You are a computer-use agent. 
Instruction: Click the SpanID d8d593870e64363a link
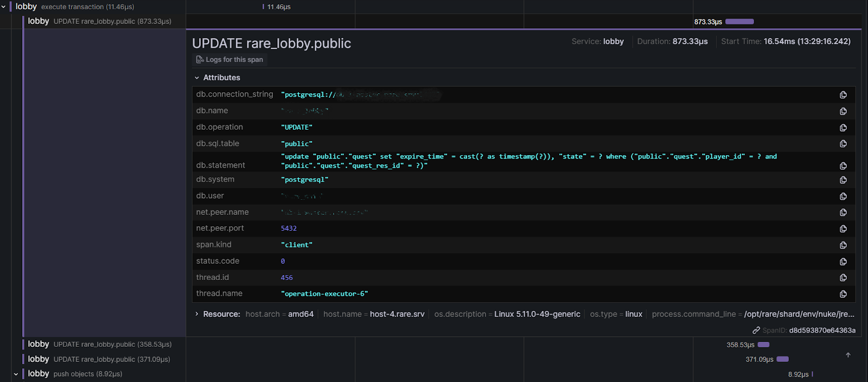tap(822, 330)
